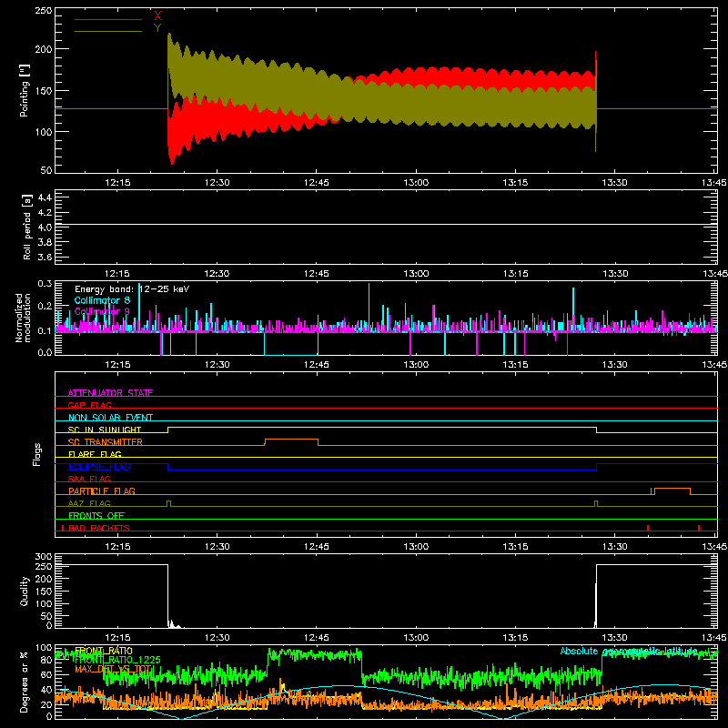Click the 'Energy band: 12-25 keV' annotation
728x728 pixels.
tap(132, 289)
